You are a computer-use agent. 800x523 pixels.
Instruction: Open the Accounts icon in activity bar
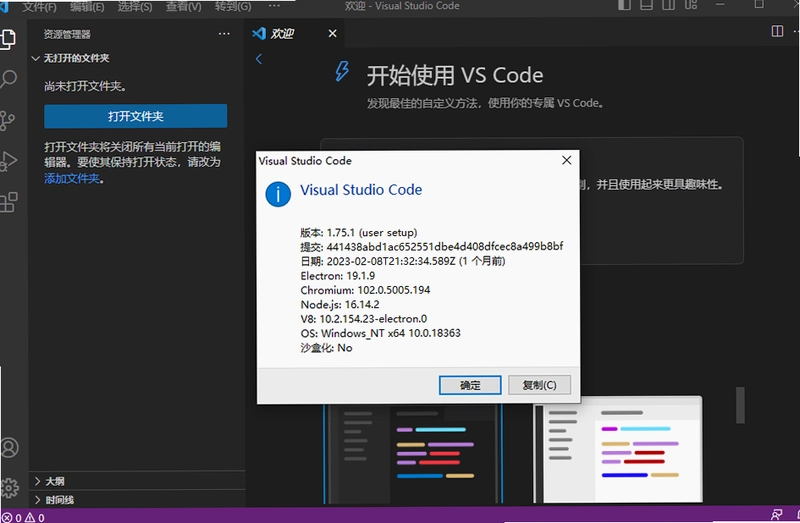click(x=9, y=447)
